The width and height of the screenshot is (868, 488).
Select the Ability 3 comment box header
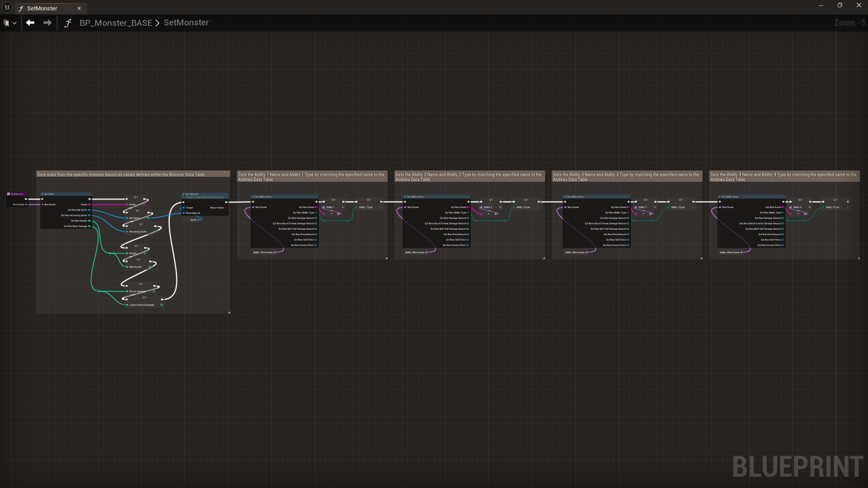click(626, 176)
